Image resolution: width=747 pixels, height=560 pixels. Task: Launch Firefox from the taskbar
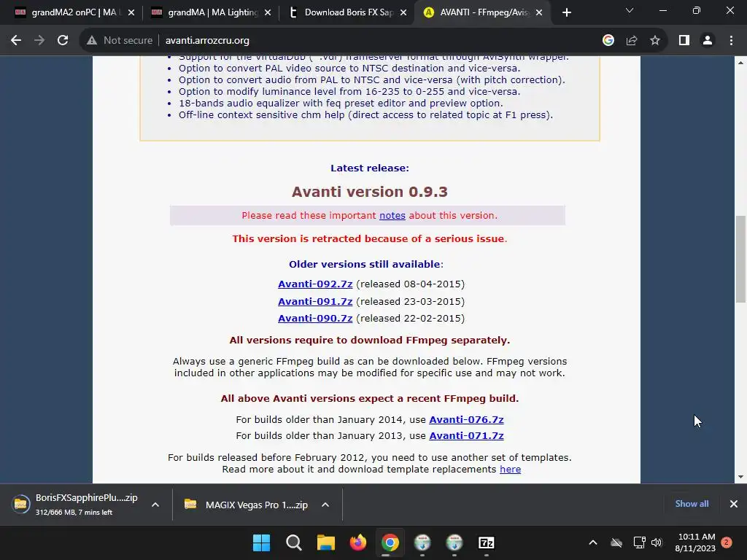(x=357, y=542)
